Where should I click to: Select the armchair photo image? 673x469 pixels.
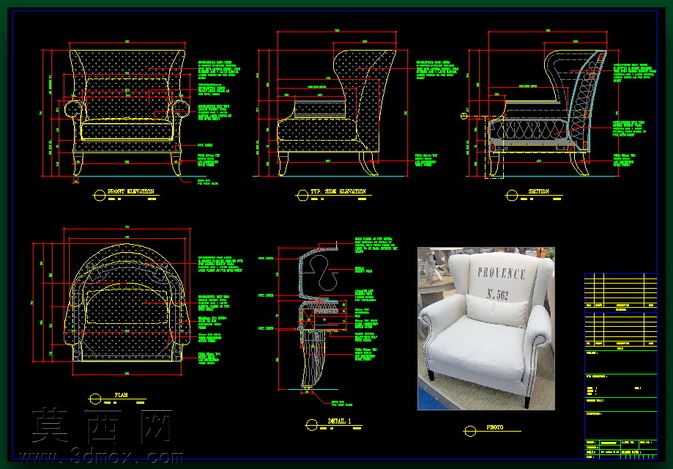[486, 329]
